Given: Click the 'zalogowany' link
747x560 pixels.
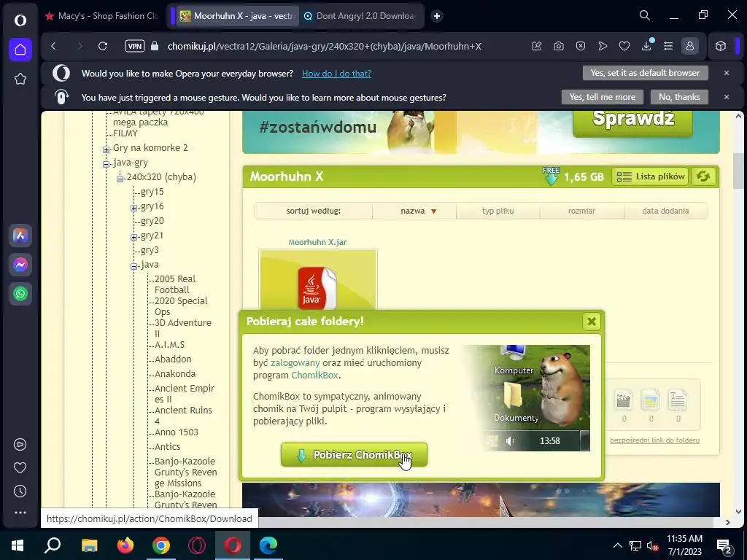Looking at the screenshot, I should pyautogui.click(x=295, y=363).
